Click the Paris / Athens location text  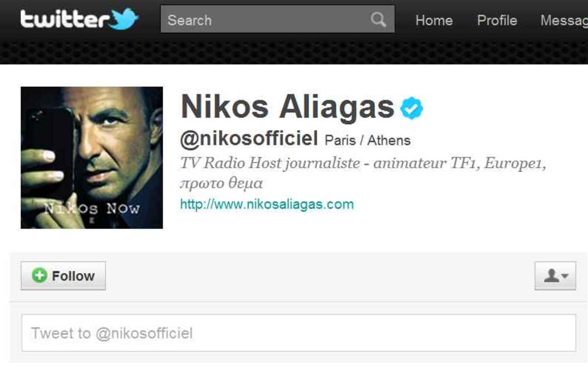point(367,141)
